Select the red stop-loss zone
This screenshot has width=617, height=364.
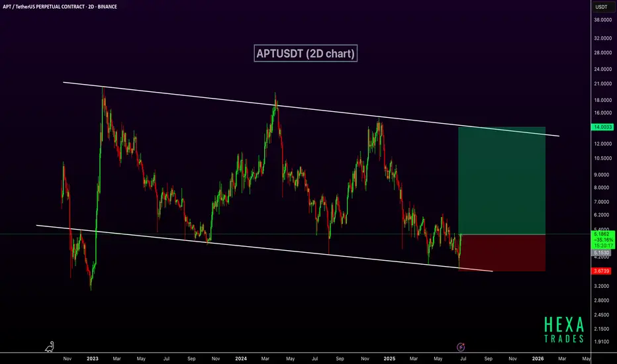(502, 253)
